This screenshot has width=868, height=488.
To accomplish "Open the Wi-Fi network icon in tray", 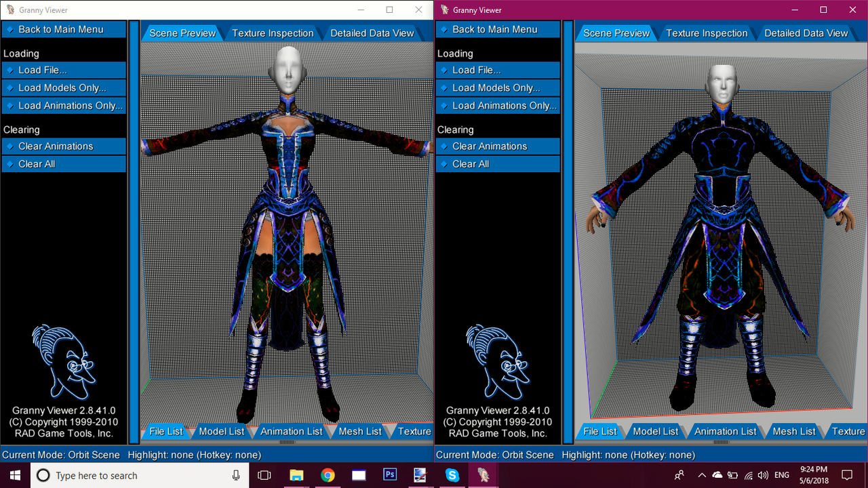I will 749,476.
